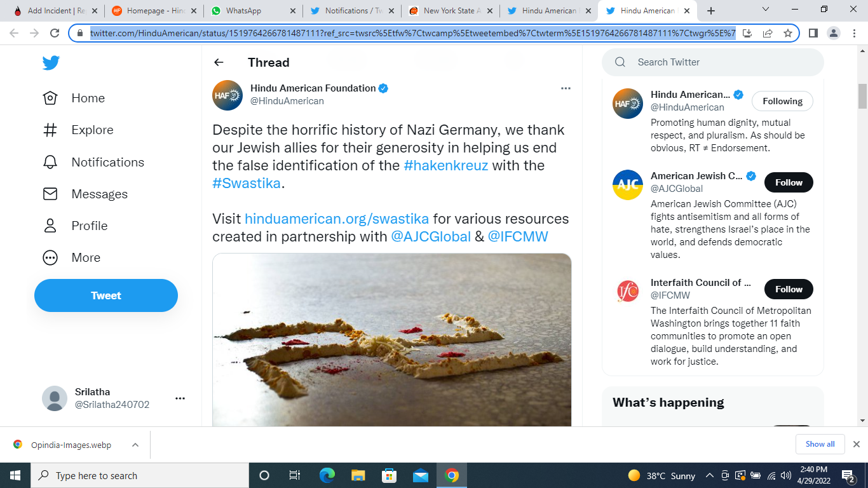Screen dimensions: 868x488
Task: Open the AJC profile avatar
Action: (628, 185)
